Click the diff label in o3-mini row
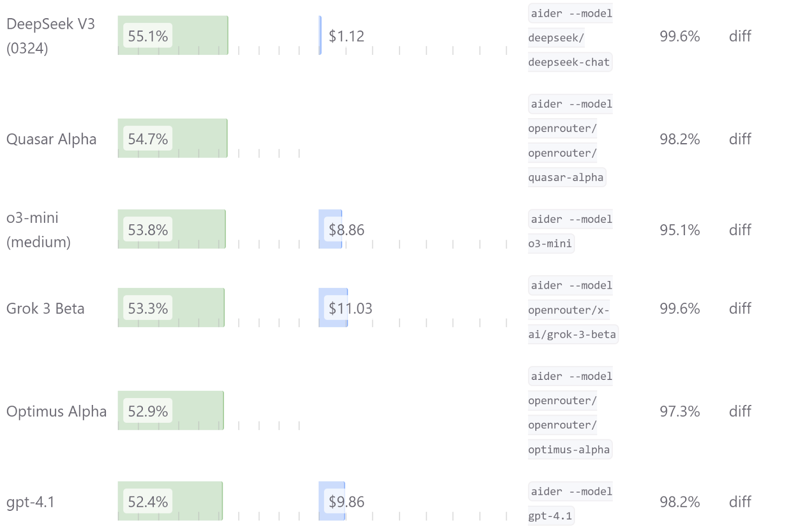791x532 pixels. (x=740, y=230)
